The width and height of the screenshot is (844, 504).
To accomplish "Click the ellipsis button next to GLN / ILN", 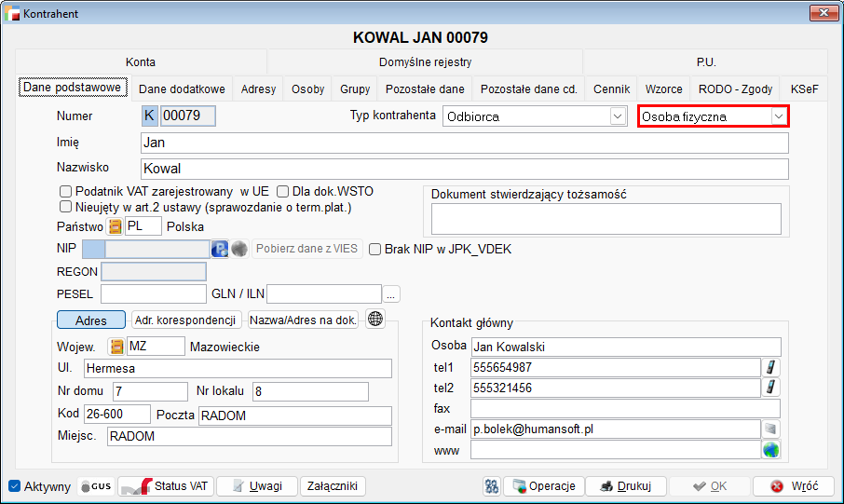I will coord(392,294).
